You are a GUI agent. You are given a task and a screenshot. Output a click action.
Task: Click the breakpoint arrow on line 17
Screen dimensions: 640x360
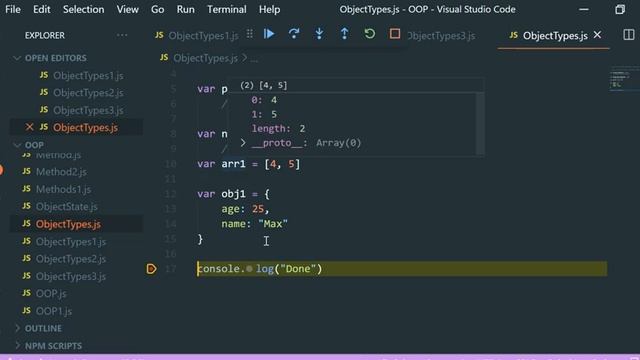pyautogui.click(x=151, y=269)
